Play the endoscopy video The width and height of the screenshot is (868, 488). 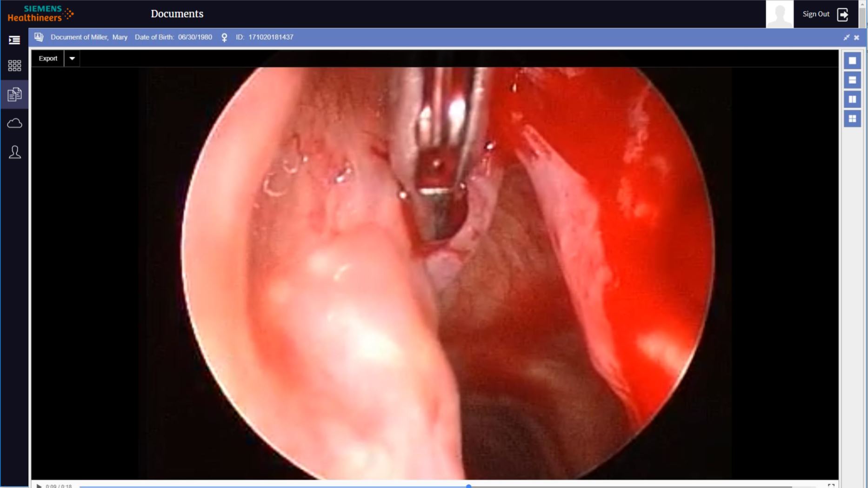pos(39,486)
